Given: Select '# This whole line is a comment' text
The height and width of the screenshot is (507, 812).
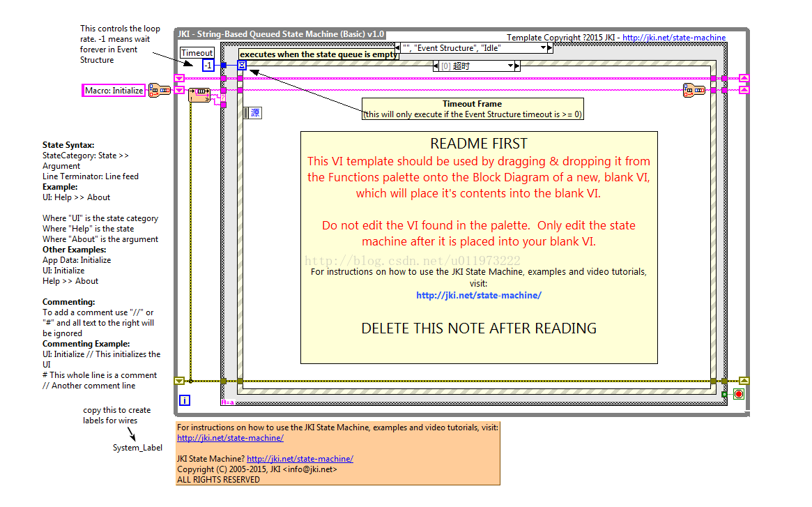Looking at the screenshot, I should point(100,375).
